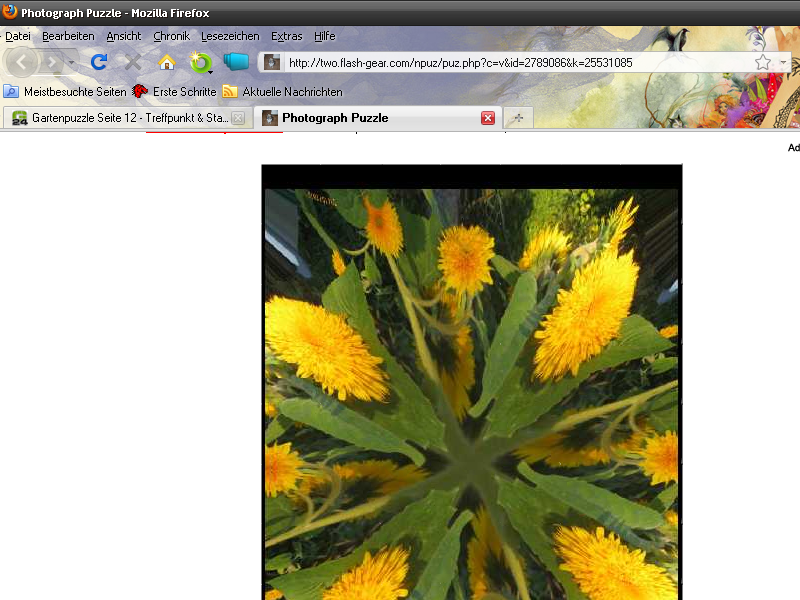Open the Lesezeichen menu
The image size is (800, 600).
tap(229, 36)
